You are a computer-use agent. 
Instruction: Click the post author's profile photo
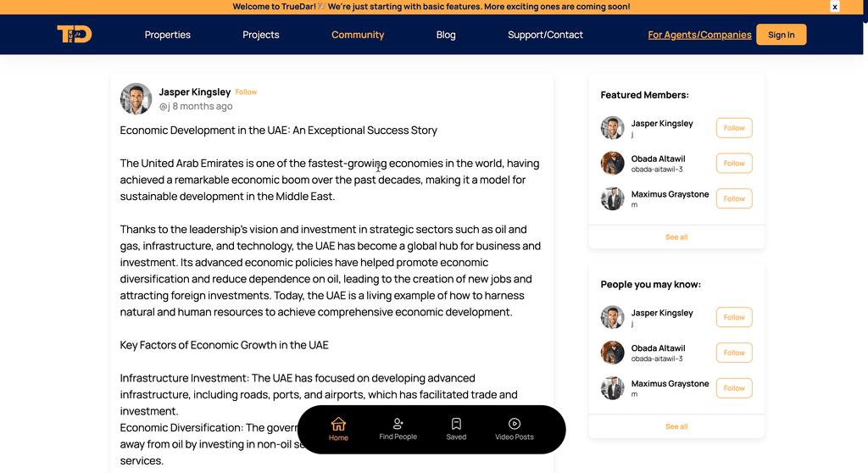tap(136, 98)
